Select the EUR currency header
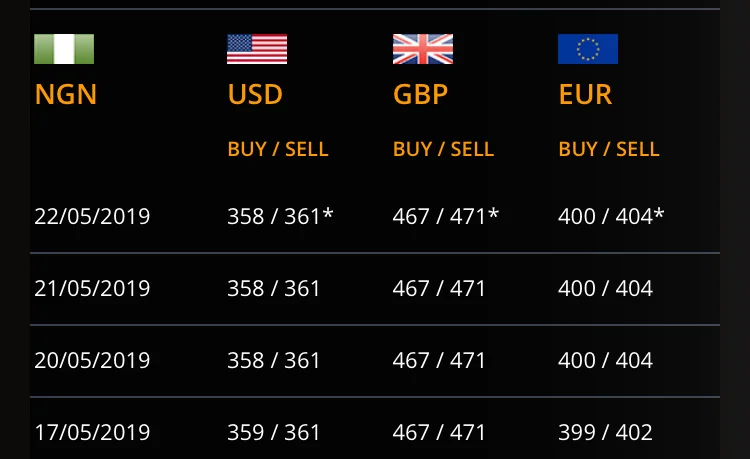The image size is (750, 459). [x=585, y=95]
